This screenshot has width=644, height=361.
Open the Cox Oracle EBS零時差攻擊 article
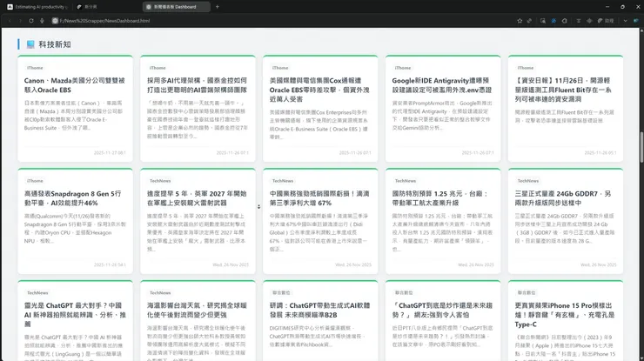click(x=319, y=90)
